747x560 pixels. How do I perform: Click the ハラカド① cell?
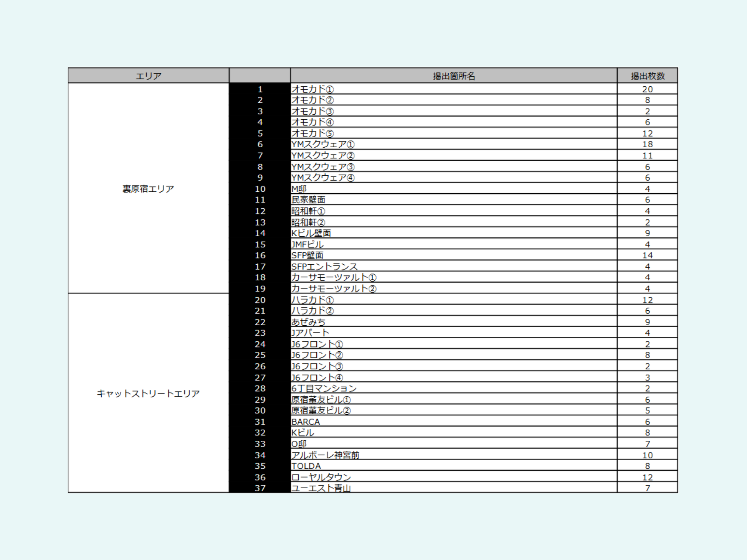pyautogui.click(x=454, y=300)
